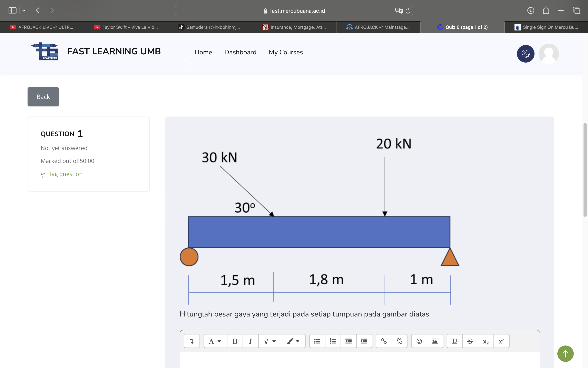Open the page translate icon

point(399,11)
